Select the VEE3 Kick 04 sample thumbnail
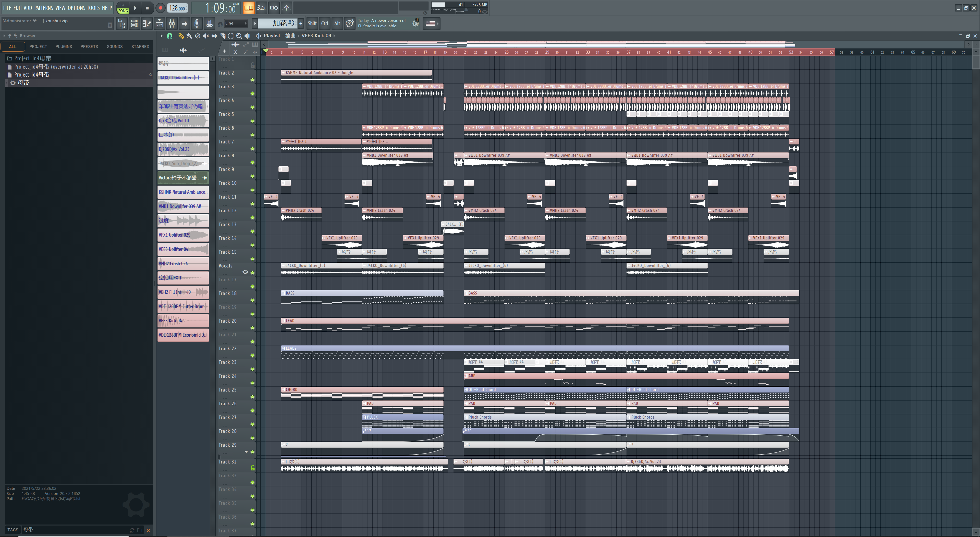The height and width of the screenshot is (537, 980). tap(183, 321)
